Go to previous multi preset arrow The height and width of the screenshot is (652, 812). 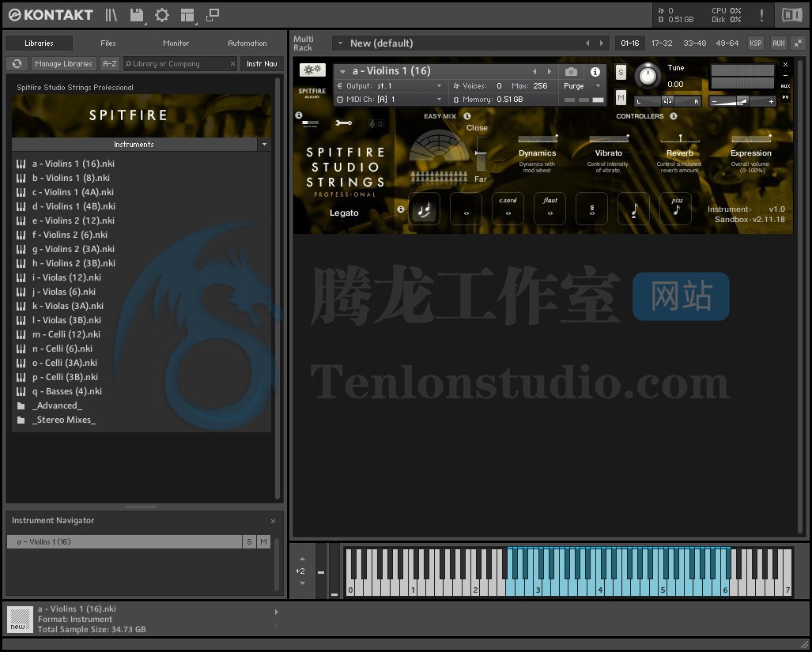coord(587,43)
